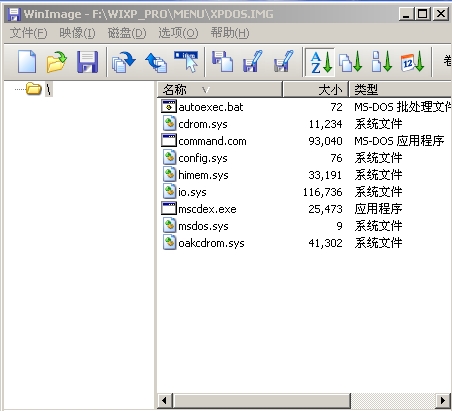The height and width of the screenshot is (411, 452).
Task: Save the image using floppy disk icon
Action: (87, 61)
